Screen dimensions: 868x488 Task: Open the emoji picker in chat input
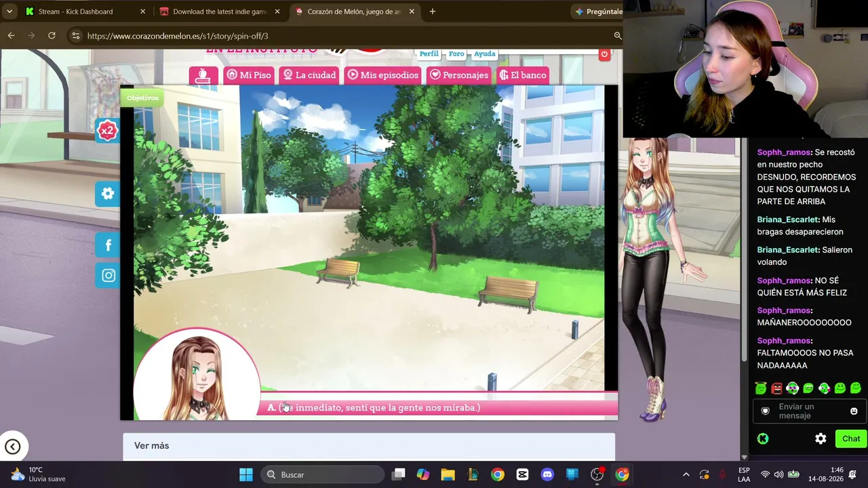(854, 411)
